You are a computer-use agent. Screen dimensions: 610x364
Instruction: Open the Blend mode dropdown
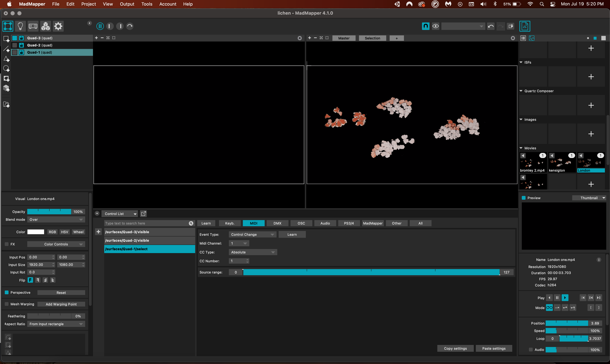[56, 220]
